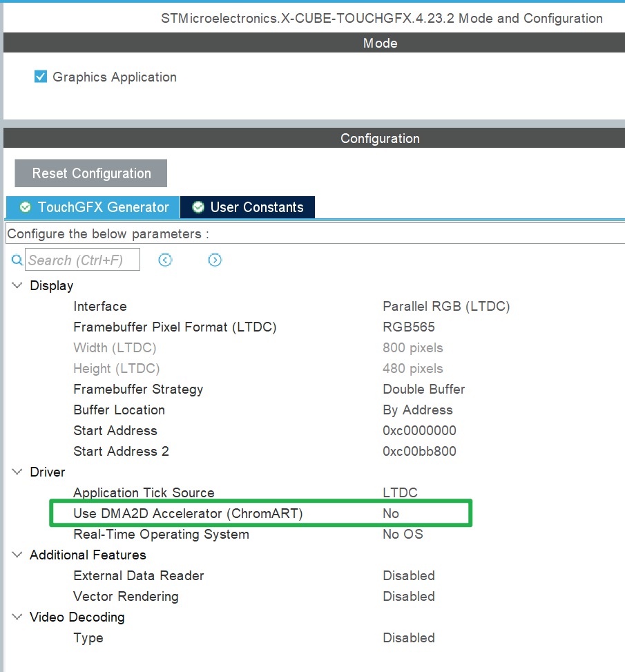This screenshot has width=625, height=672.
Task: Click the Configuration section header
Action: click(x=314, y=138)
